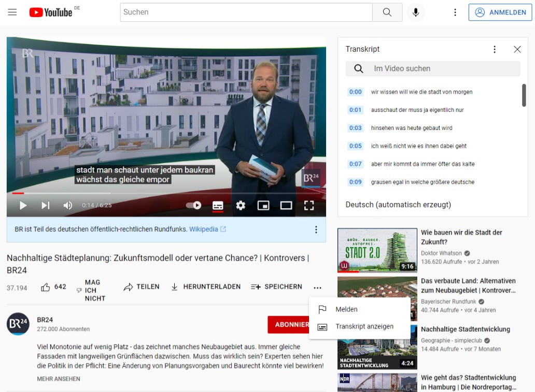Jump to transcript timestamp 0:01
Image resolution: width=535 pixels, height=392 pixels.
(355, 110)
